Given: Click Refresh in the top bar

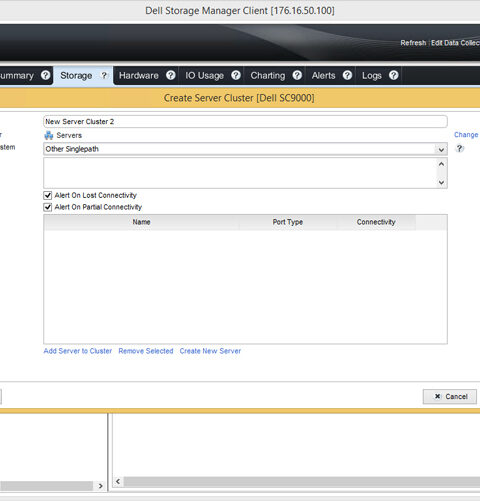Looking at the screenshot, I should (413, 43).
